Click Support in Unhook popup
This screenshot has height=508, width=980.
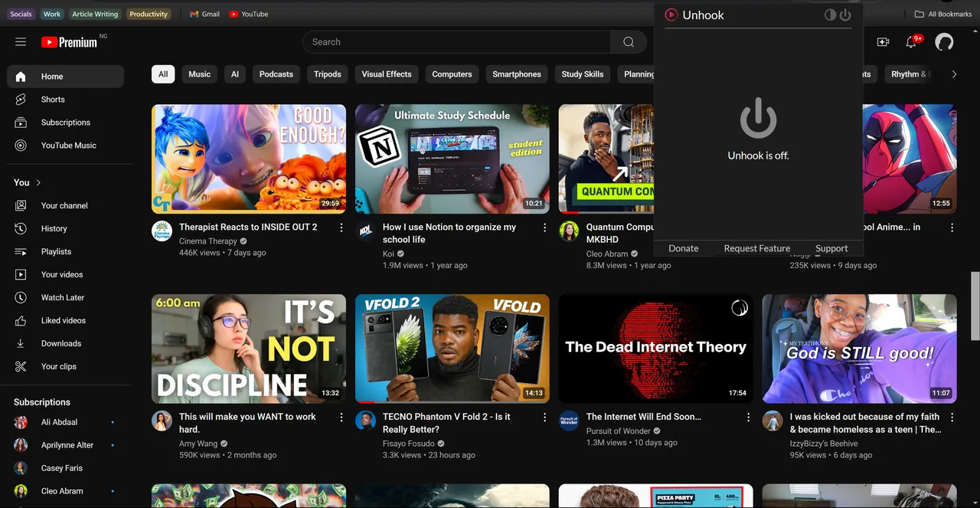(831, 248)
